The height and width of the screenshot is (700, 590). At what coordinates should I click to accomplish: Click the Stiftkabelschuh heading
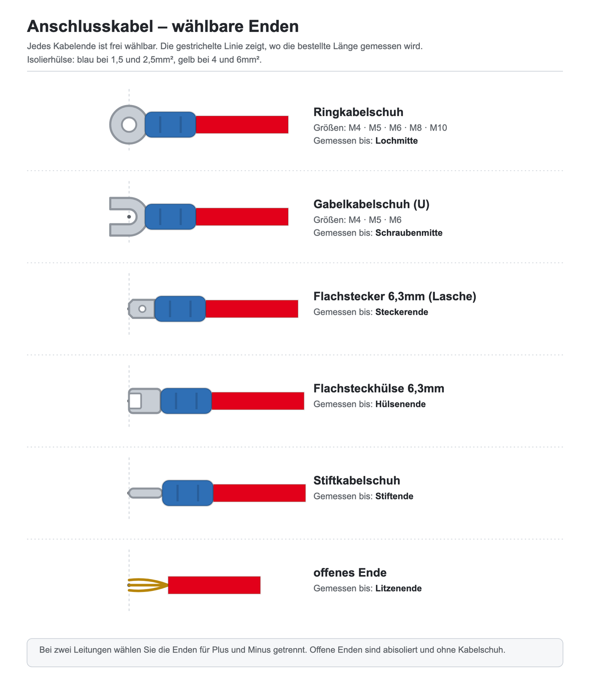point(357,480)
